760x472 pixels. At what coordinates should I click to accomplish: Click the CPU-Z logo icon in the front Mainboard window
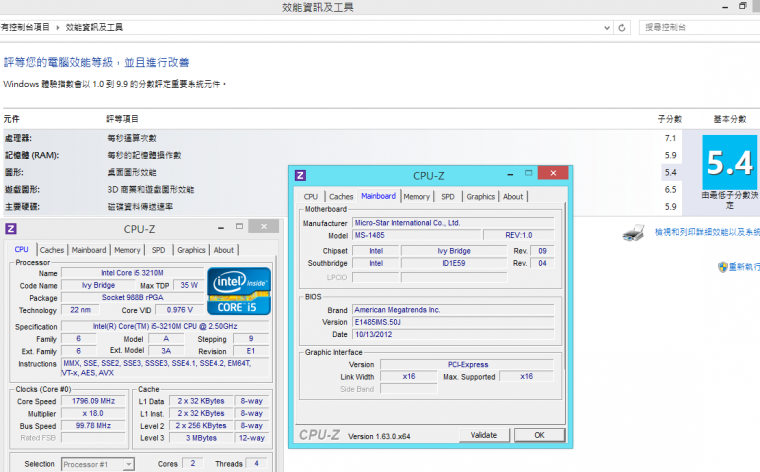pyautogui.click(x=300, y=175)
